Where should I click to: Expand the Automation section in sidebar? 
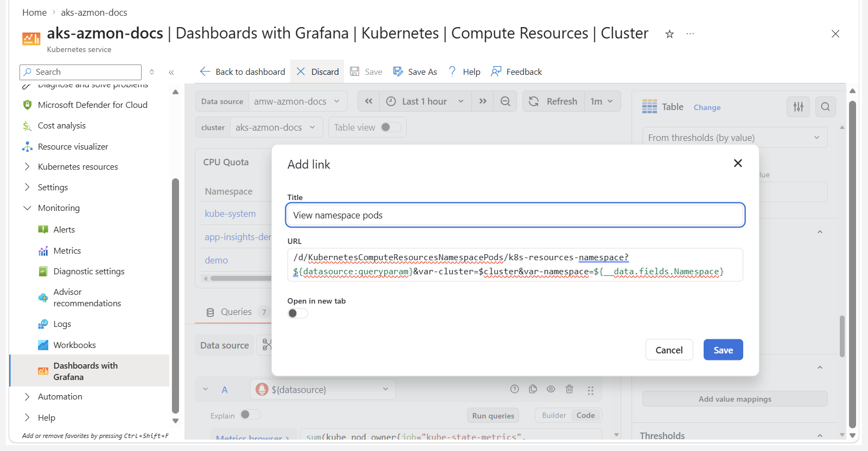point(27,397)
